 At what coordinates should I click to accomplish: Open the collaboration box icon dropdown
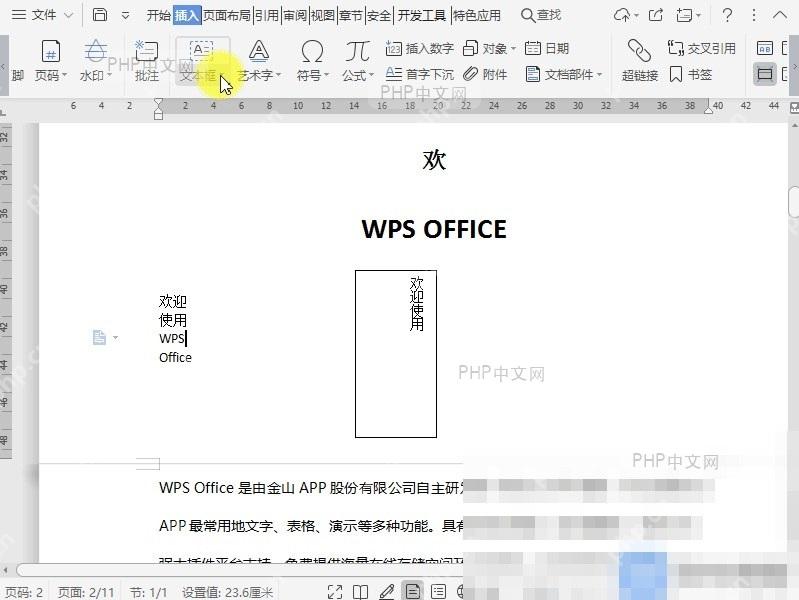(688, 15)
